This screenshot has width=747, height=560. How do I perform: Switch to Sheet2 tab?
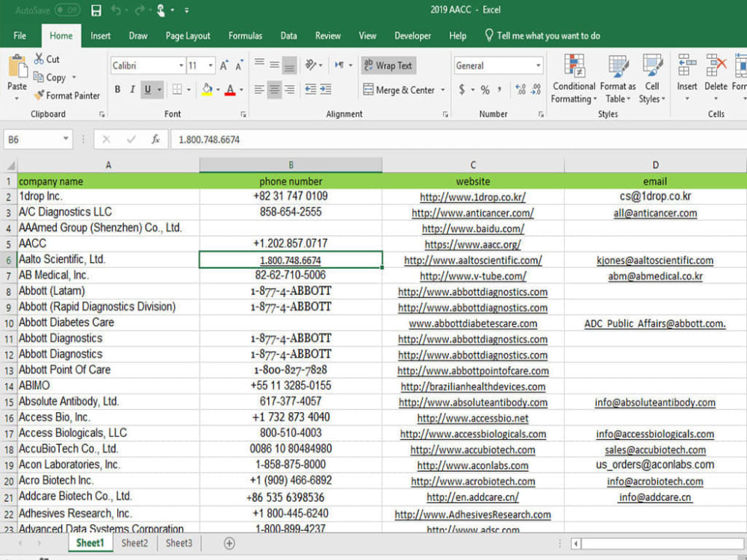click(x=134, y=544)
